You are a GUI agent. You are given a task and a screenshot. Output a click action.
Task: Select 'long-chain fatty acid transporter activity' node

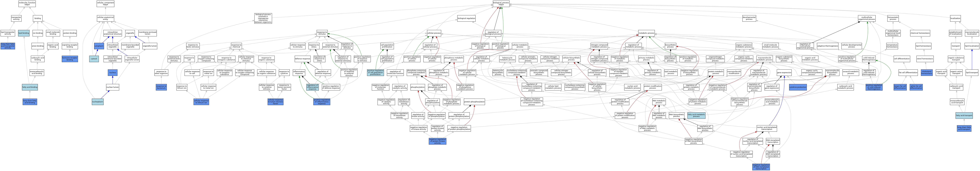click(8, 46)
